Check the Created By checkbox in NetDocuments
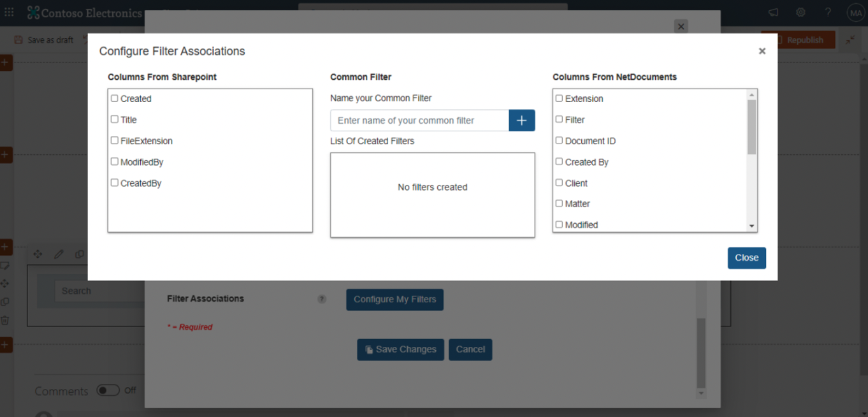This screenshot has height=417, width=868. click(x=559, y=161)
